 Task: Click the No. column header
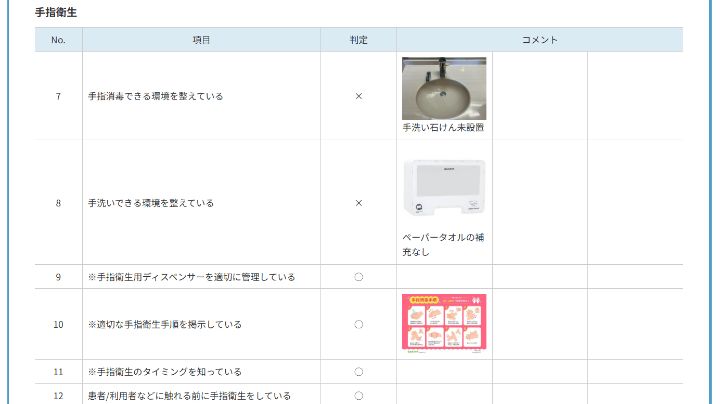point(58,40)
